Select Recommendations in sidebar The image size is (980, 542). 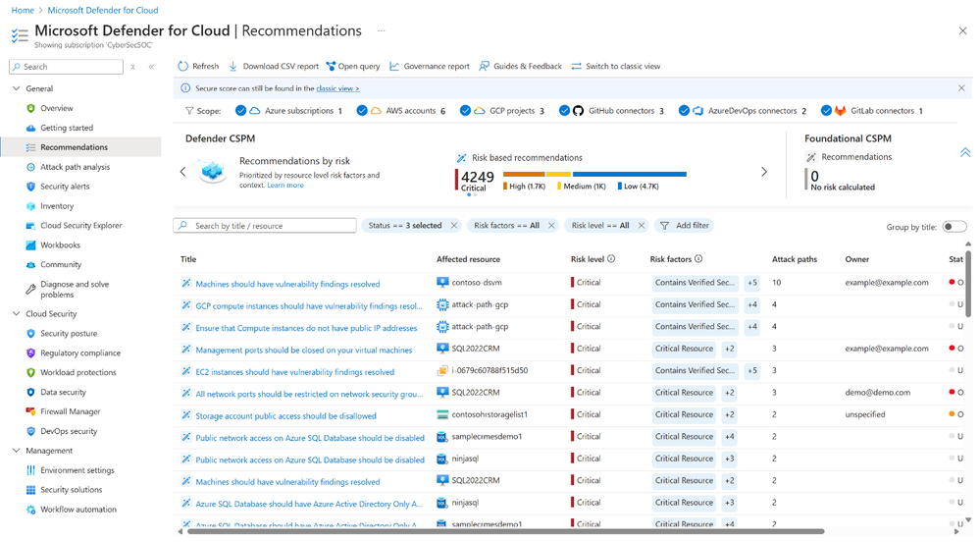tap(80, 147)
